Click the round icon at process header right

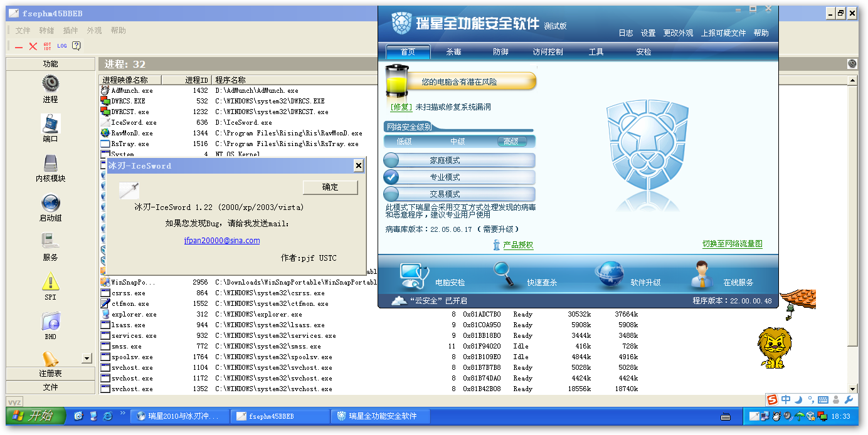click(852, 64)
